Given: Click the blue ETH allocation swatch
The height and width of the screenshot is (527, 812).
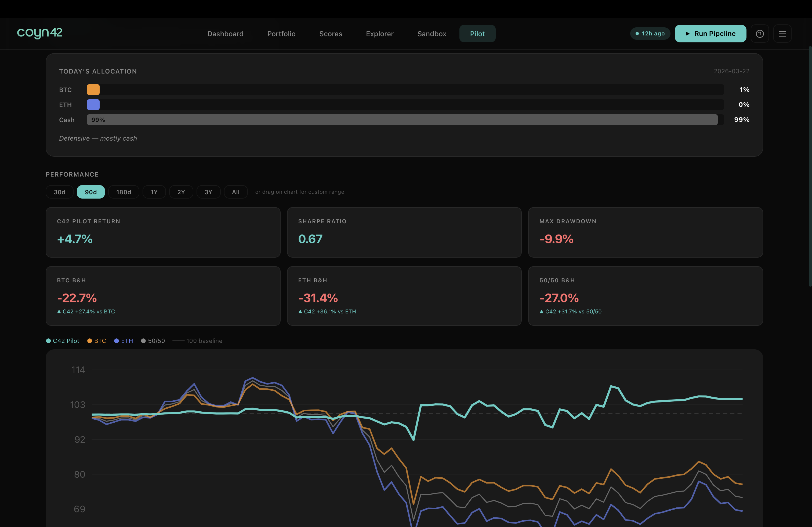Looking at the screenshot, I should coord(93,105).
